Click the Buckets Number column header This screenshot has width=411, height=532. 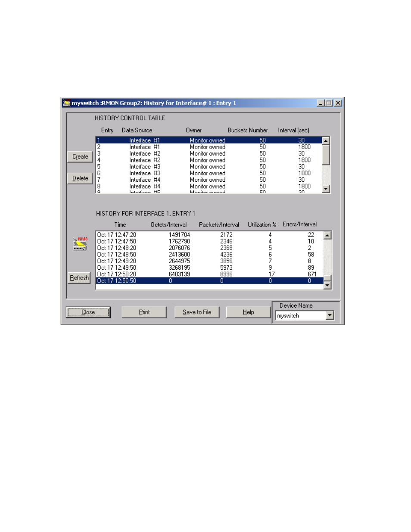[248, 130]
